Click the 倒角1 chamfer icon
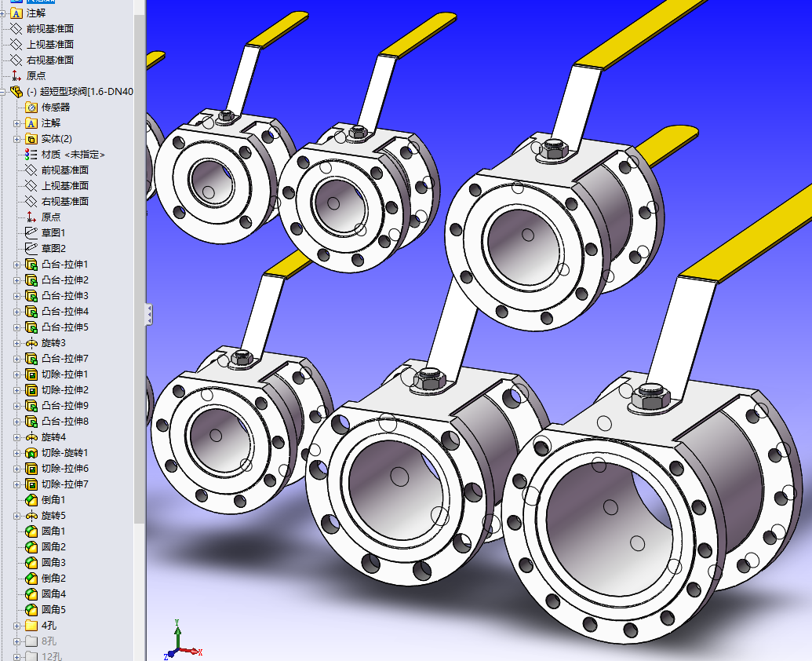Viewport: 812px width, 661px height. (x=31, y=500)
